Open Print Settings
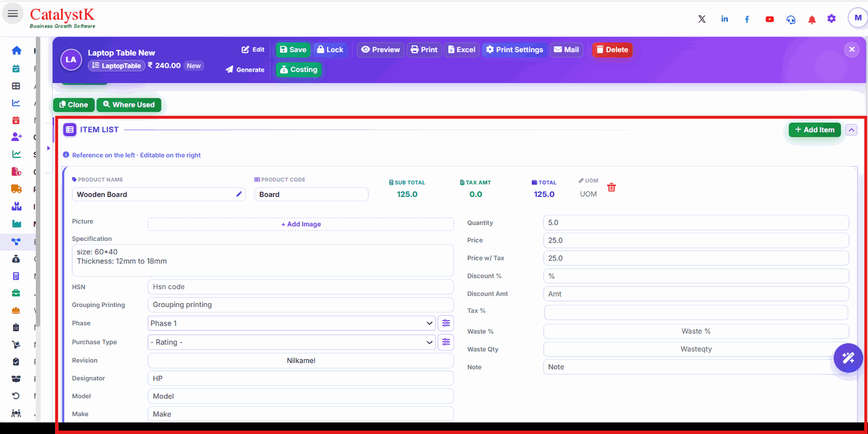Image resolution: width=868 pixels, height=434 pixels. coord(514,49)
